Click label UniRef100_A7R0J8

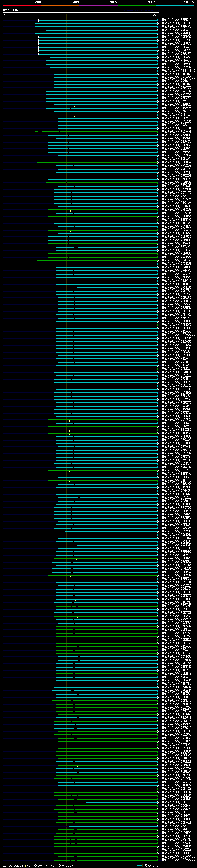(x=177, y=61)
